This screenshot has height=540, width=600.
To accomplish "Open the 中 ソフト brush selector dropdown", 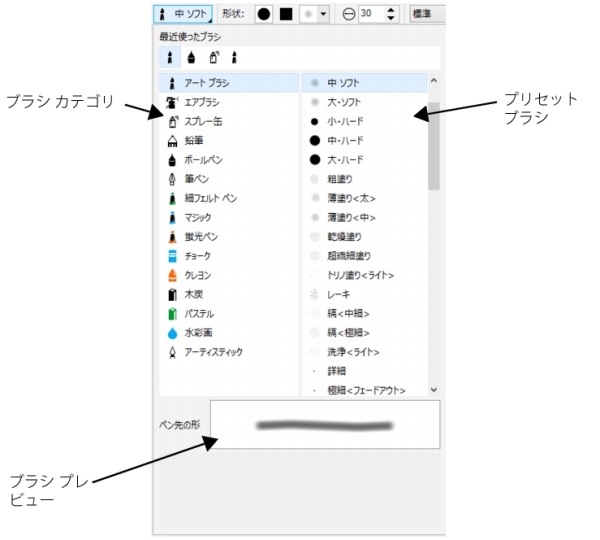I will pos(182,15).
